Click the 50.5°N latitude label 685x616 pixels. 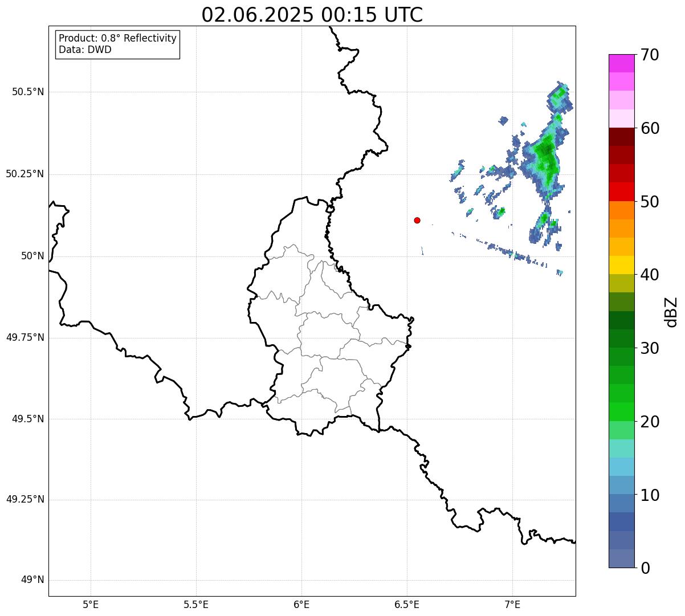point(28,92)
